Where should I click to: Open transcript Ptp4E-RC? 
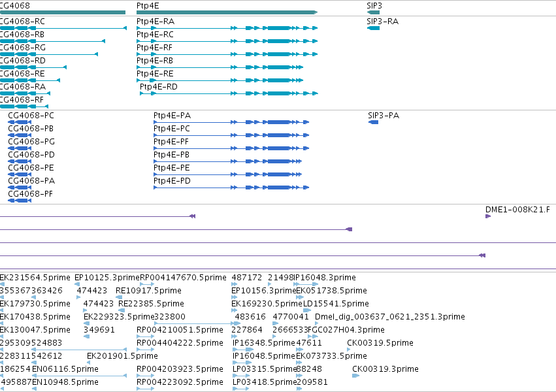click(155, 35)
